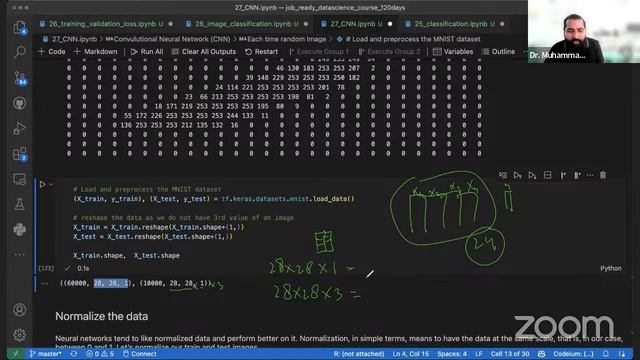Synchronize changes in status bar
This screenshot has height=360, width=640.
coord(73,354)
